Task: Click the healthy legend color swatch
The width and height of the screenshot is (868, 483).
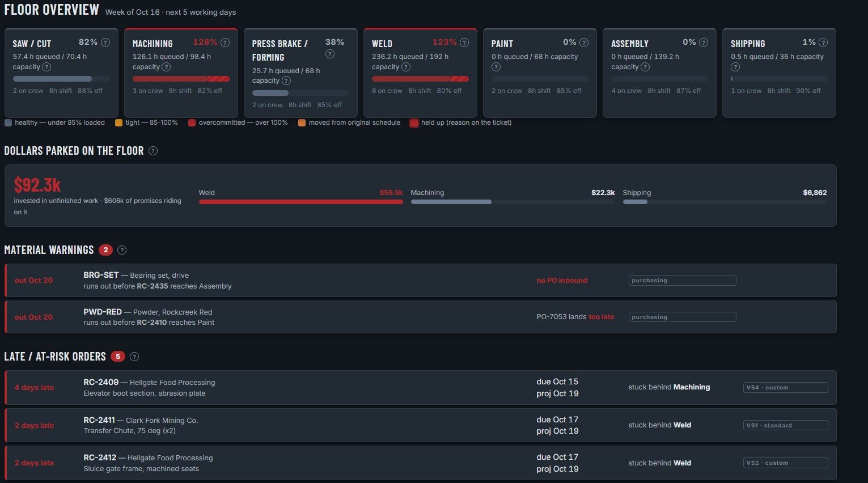Action: tap(8, 122)
